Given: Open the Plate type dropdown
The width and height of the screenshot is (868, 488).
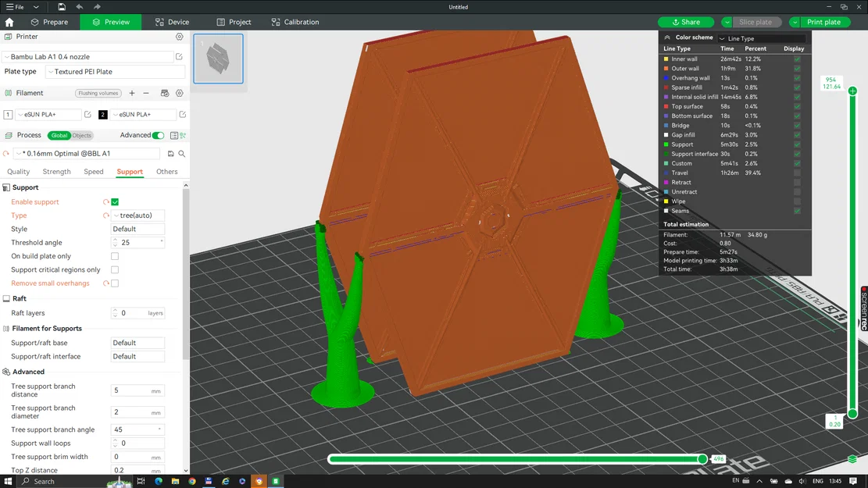Looking at the screenshot, I should tap(115, 72).
